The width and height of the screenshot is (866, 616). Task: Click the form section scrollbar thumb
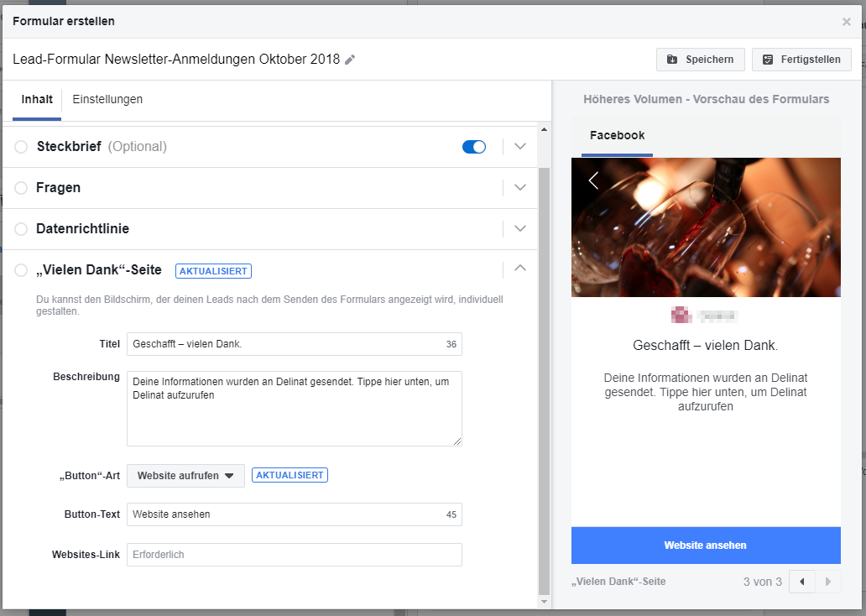(544, 380)
